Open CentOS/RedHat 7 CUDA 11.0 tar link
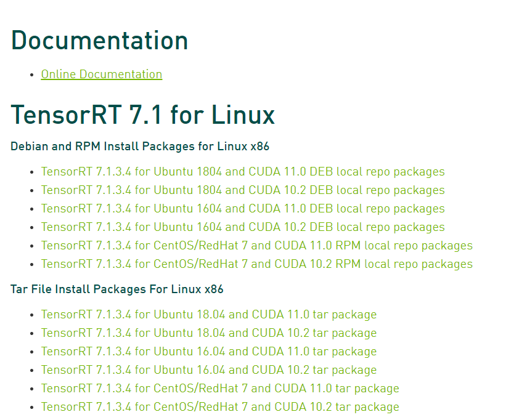The height and width of the screenshot is (420, 519). pyautogui.click(x=219, y=389)
